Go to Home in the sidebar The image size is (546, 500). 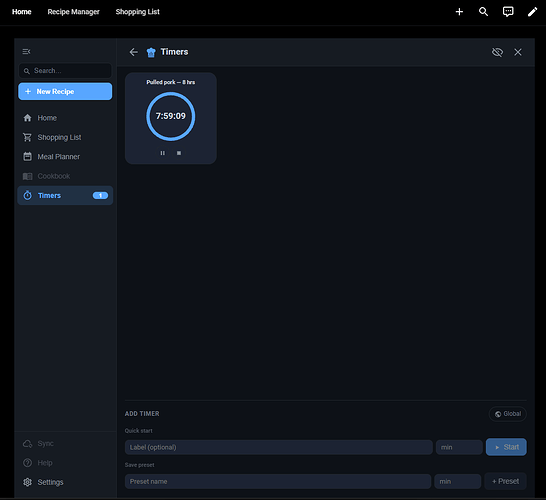pyautogui.click(x=65, y=118)
